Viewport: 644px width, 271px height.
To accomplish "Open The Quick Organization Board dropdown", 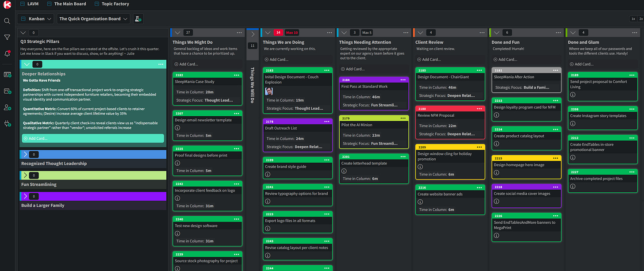I will coord(93,19).
